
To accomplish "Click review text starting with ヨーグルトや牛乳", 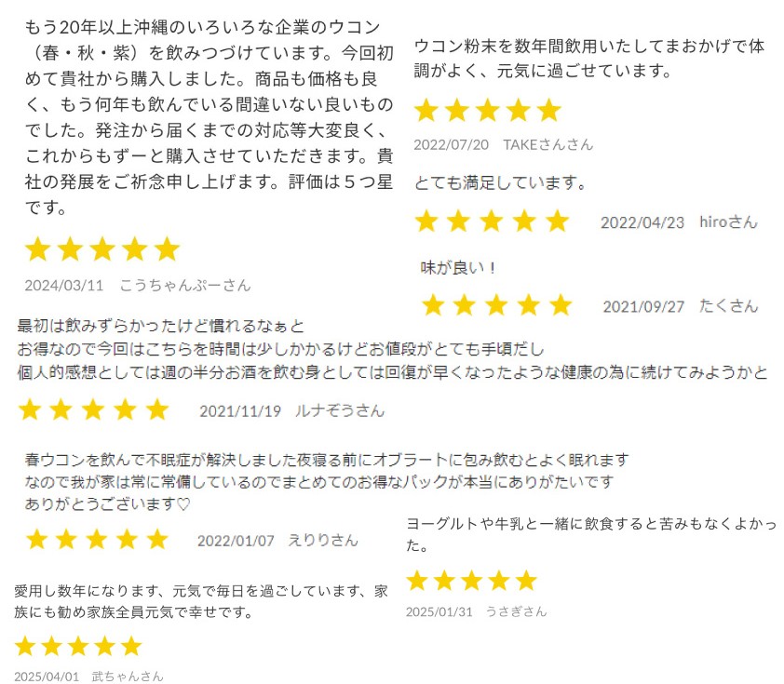I will pos(591,534).
